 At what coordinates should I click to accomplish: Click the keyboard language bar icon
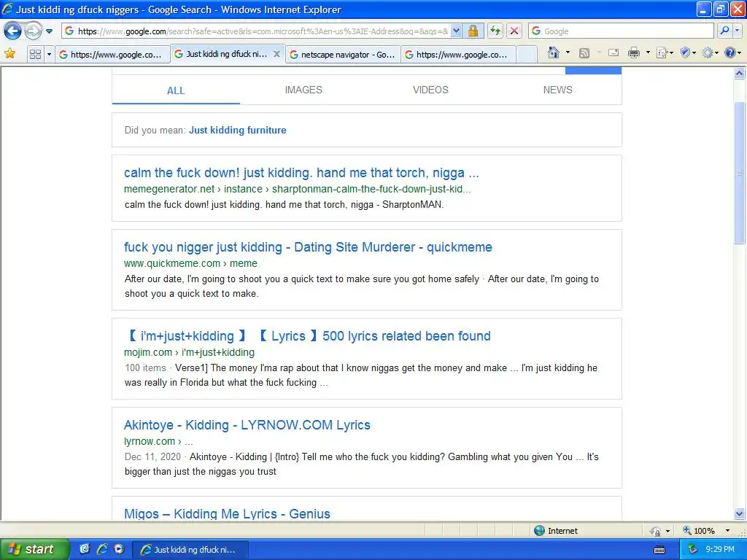(x=659, y=550)
